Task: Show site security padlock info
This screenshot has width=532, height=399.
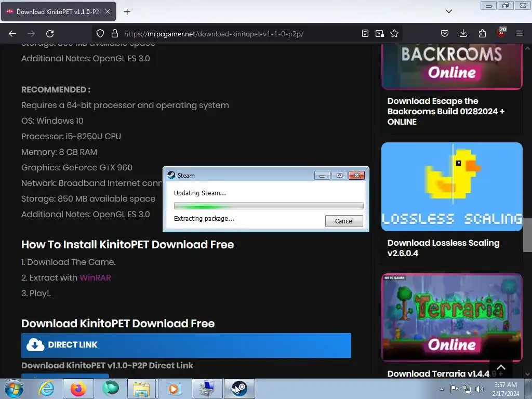Action: (115, 34)
